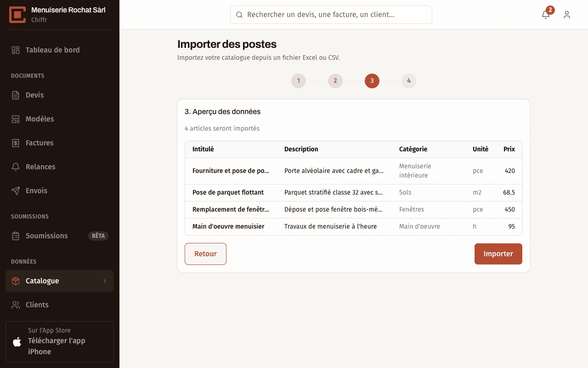The image size is (588, 368).
Task: Open the Clients section
Action: (x=60, y=305)
